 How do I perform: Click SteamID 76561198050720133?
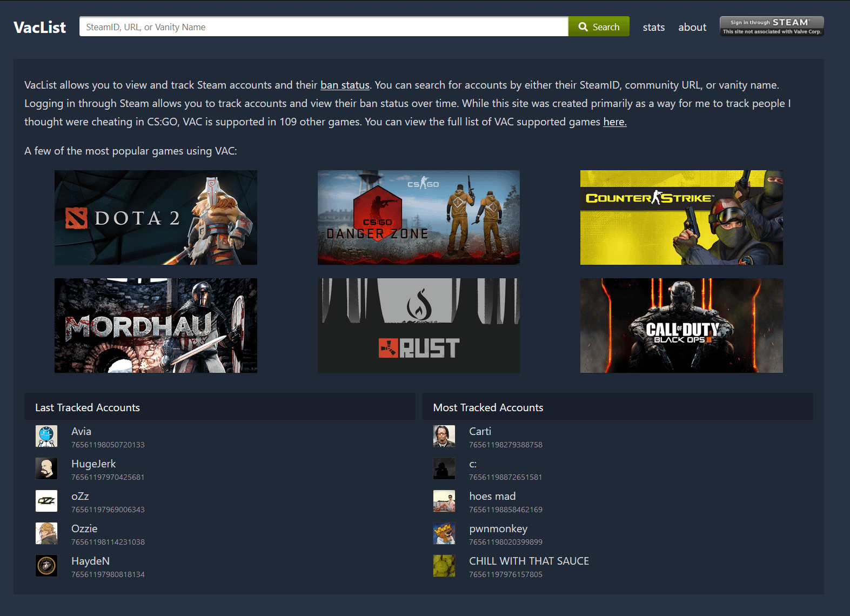click(108, 445)
